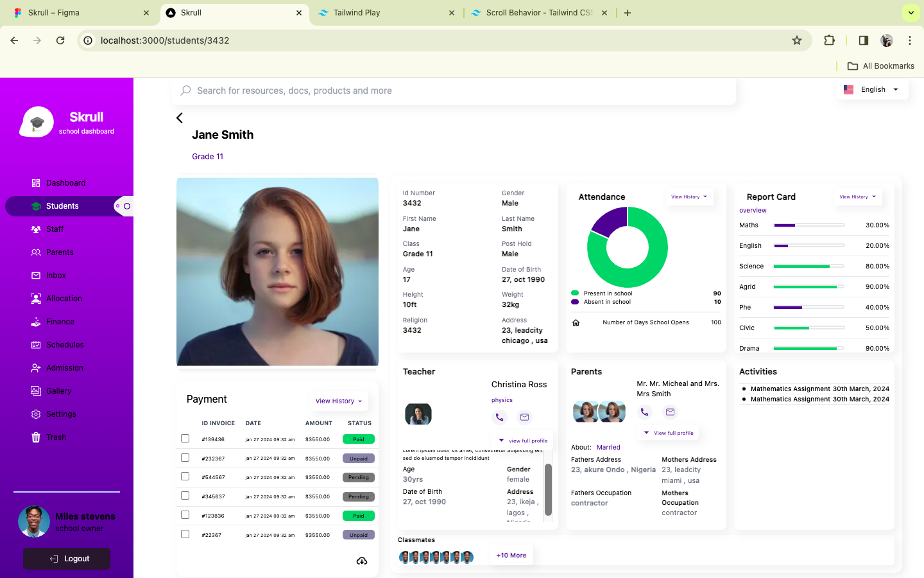Screen dimensions: 924x578
Task: Click the Settings gear icon in sidebar
Action: point(36,414)
